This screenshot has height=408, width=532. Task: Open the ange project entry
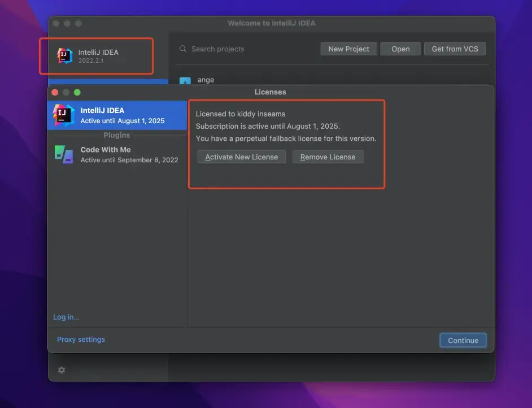pyautogui.click(x=333, y=80)
